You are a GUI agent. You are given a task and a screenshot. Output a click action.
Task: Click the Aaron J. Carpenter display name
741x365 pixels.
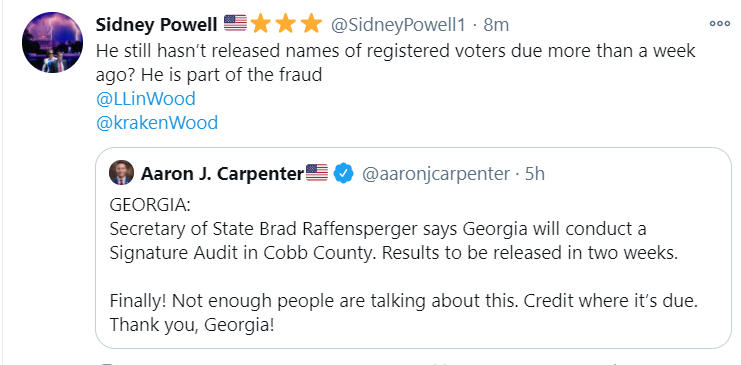coord(222,174)
